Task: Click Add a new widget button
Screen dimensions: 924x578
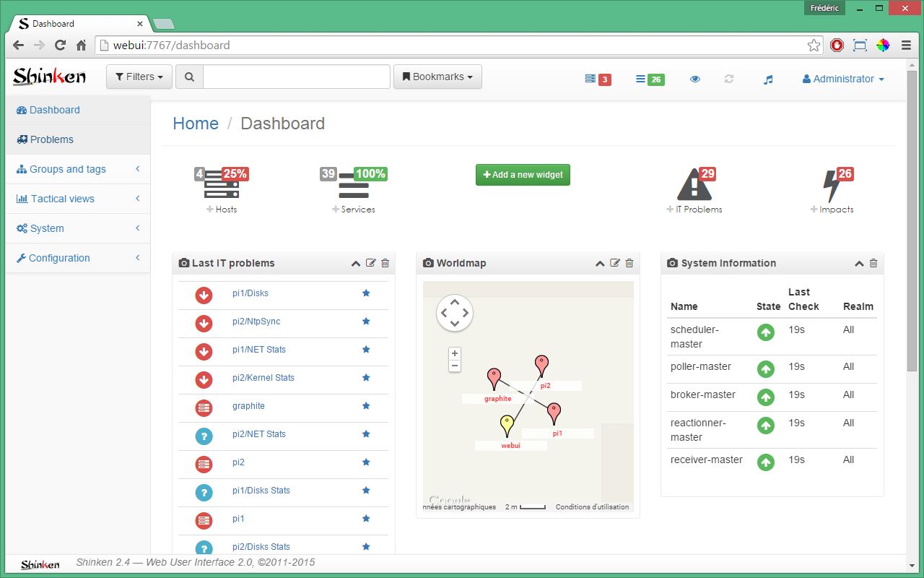Action: tap(523, 175)
